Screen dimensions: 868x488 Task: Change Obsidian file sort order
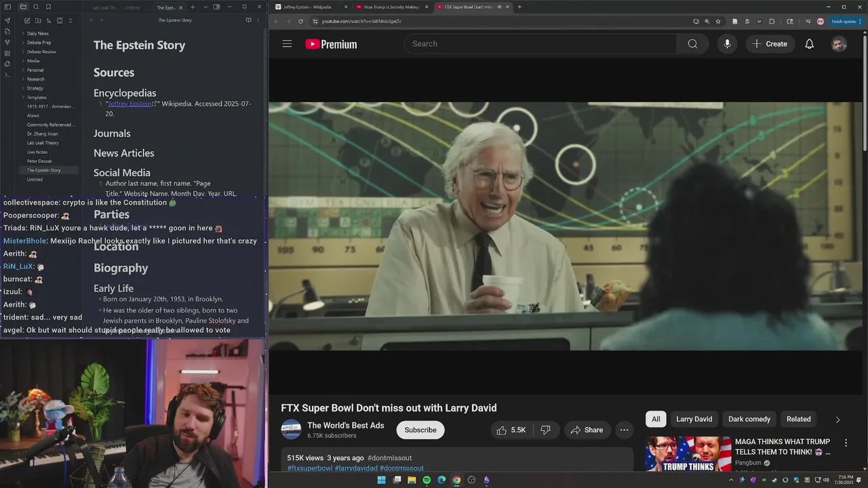49,20
